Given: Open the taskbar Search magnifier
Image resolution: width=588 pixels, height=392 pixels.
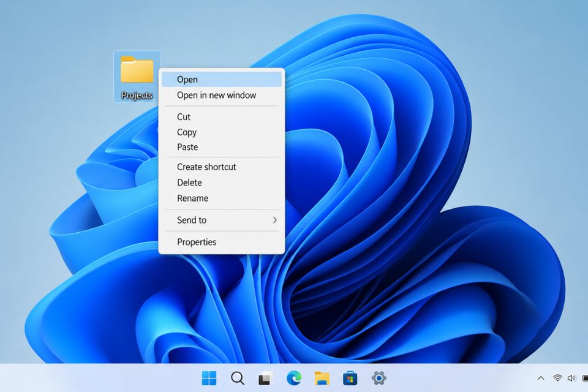Looking at the screenshot, I should 238,378.
